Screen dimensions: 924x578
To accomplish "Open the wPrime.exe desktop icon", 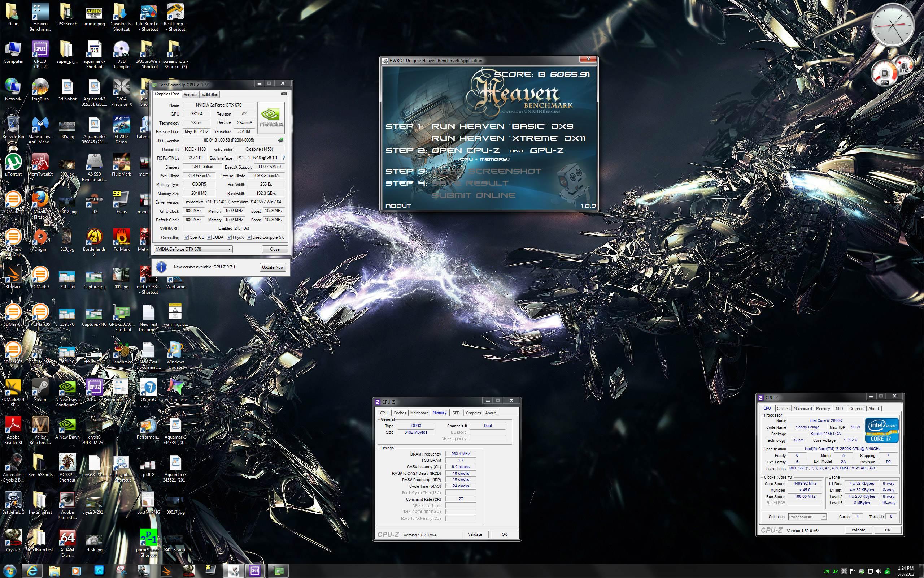I will click(x=176, y=391).
